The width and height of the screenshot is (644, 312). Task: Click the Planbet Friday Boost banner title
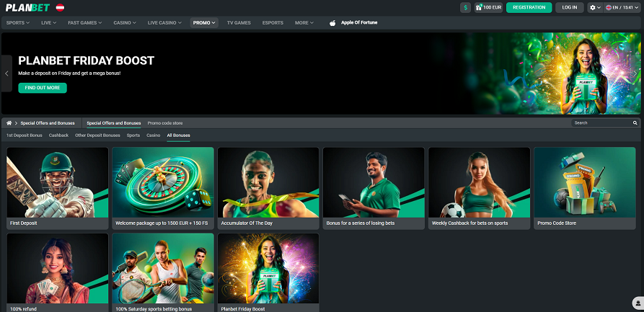(x=87, y=61)
